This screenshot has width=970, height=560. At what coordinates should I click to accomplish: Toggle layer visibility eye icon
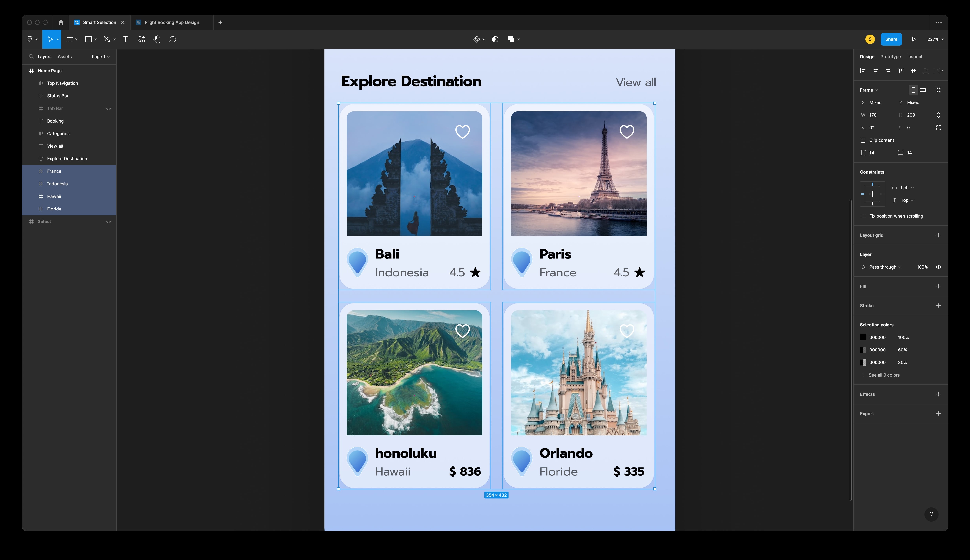pyautogui.click(x=938, y=267)
